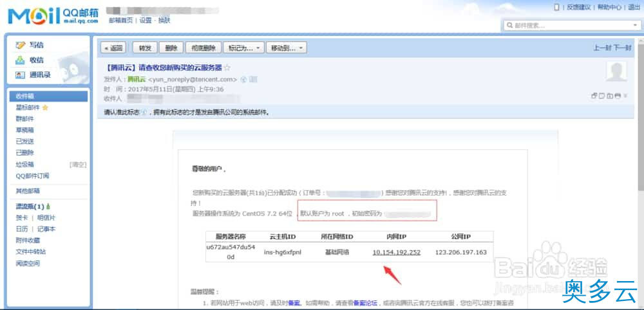Click the 返回 back button
The height and width of the screenshot is (310, 644).
pyautogui.click(x=114, y=48)
